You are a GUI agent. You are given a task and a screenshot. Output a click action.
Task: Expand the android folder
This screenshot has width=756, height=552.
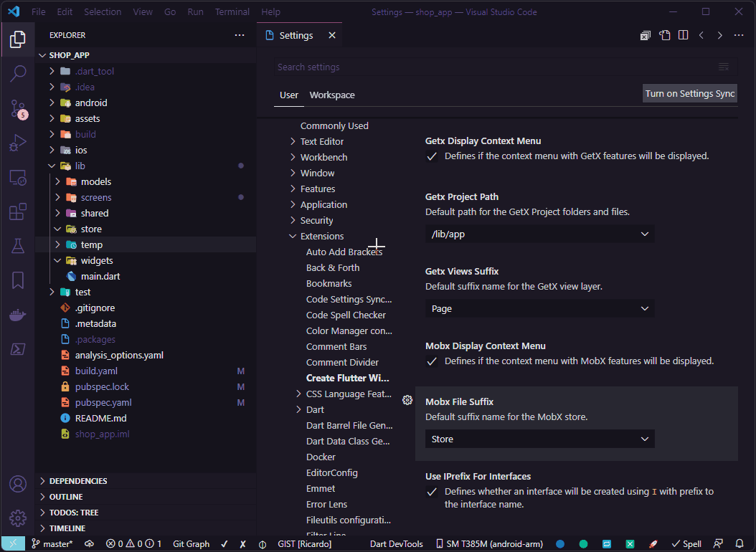(x=52, y=103)
